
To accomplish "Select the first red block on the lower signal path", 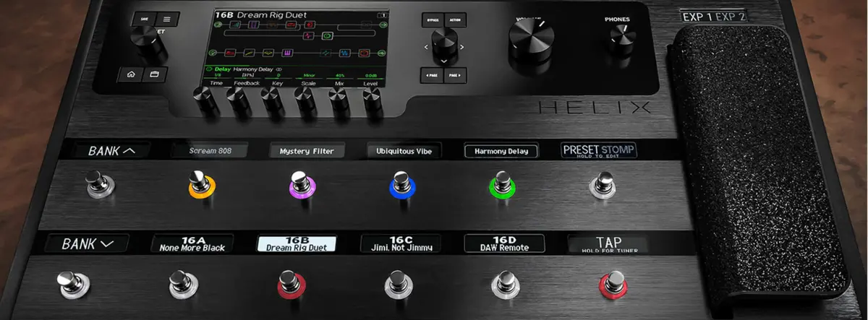I will tap(230, 53).
